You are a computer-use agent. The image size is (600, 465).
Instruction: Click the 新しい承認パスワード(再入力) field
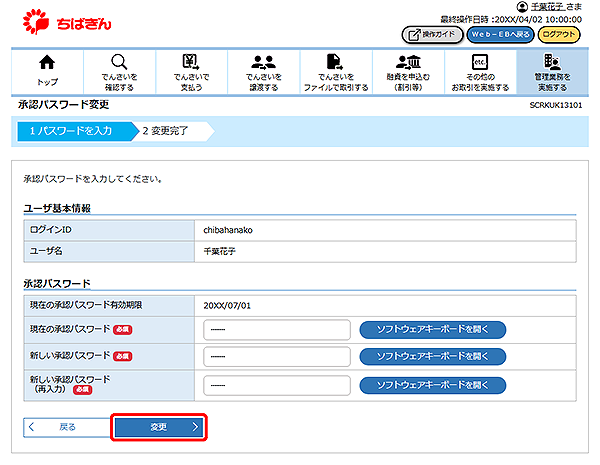[x=276, y=384]
